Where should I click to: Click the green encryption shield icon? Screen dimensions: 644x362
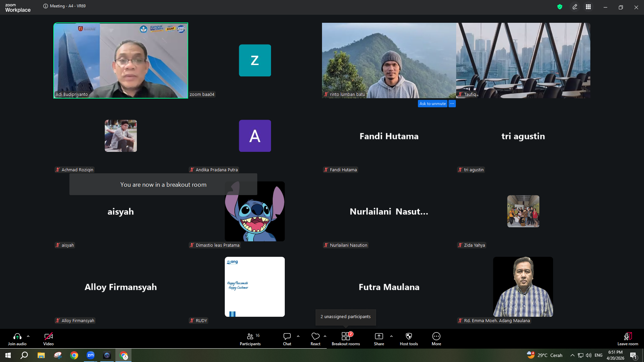tap(560, 7)
